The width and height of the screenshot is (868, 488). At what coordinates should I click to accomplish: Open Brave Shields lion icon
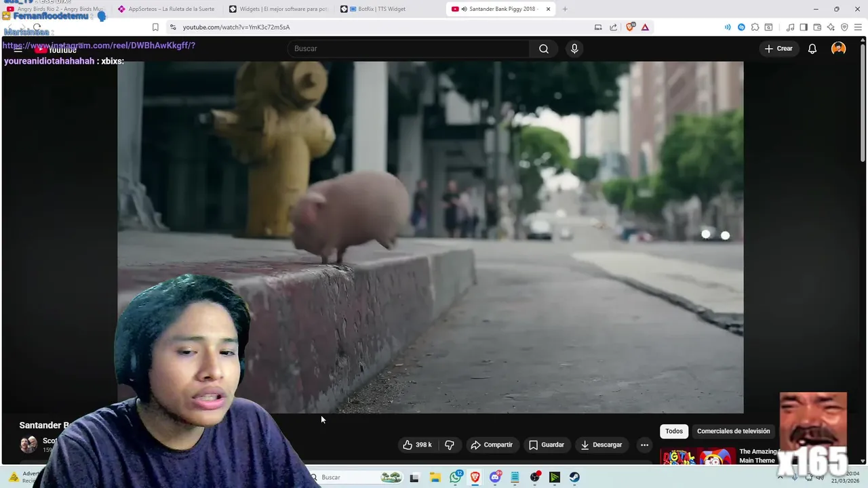coord(630,27)
